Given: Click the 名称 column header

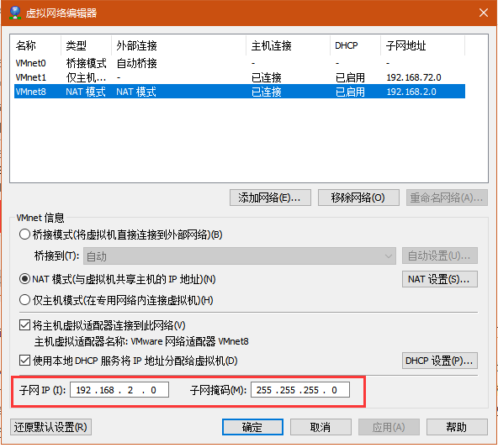Looking at the screenshot, I should (35, 45).
